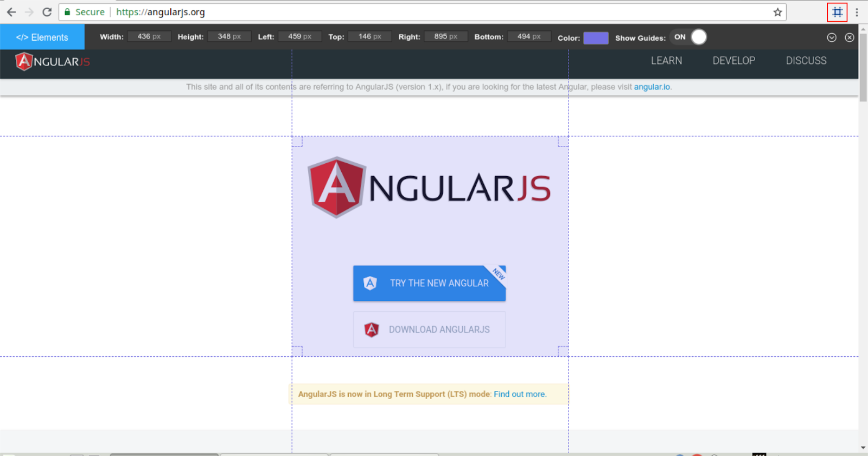Click the Width value field
This screenshot has height=456, width=868.
click(x=149, y=36)
